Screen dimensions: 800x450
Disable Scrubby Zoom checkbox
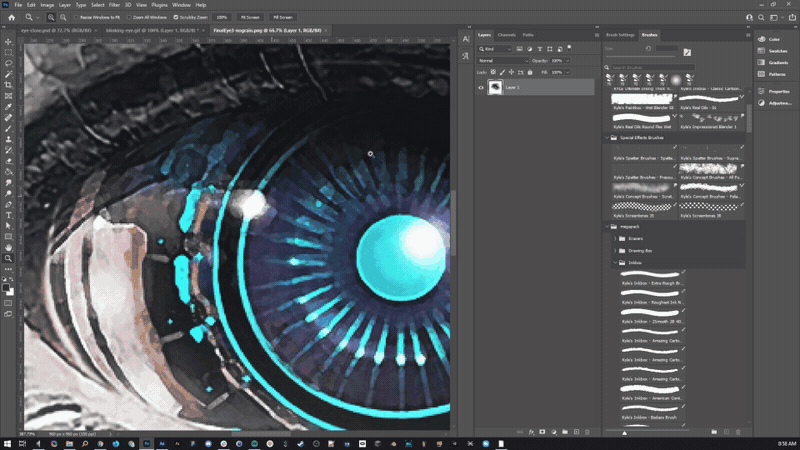coord(176,17)
